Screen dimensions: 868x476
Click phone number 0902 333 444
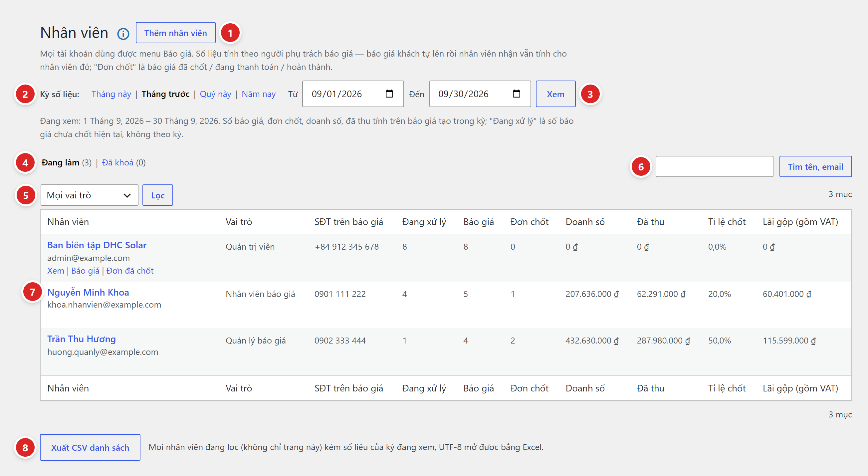tap(340, 341)
